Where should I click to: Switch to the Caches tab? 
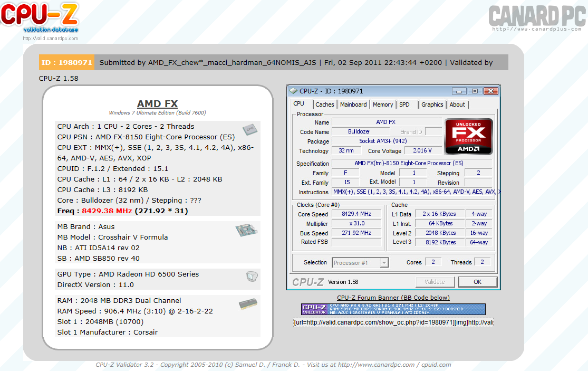click(325, 104)
